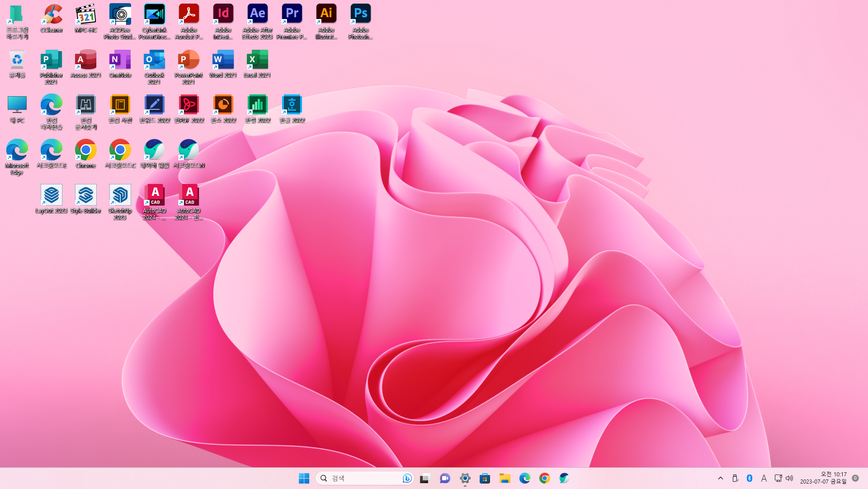Select the Adobe Photoshop desktop icon
868x489 pixels.
pyautogui.click(x=360, y=14)
